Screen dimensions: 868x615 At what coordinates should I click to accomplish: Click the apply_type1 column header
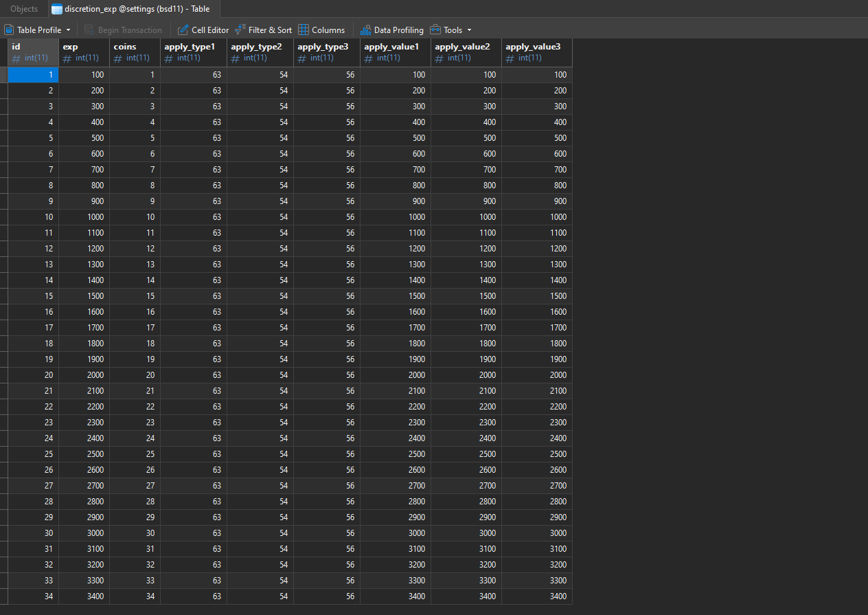click(x=194, y=52)
